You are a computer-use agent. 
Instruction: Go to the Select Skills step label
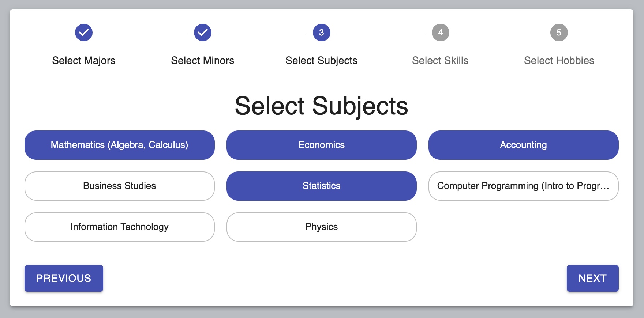click(440, 61)
